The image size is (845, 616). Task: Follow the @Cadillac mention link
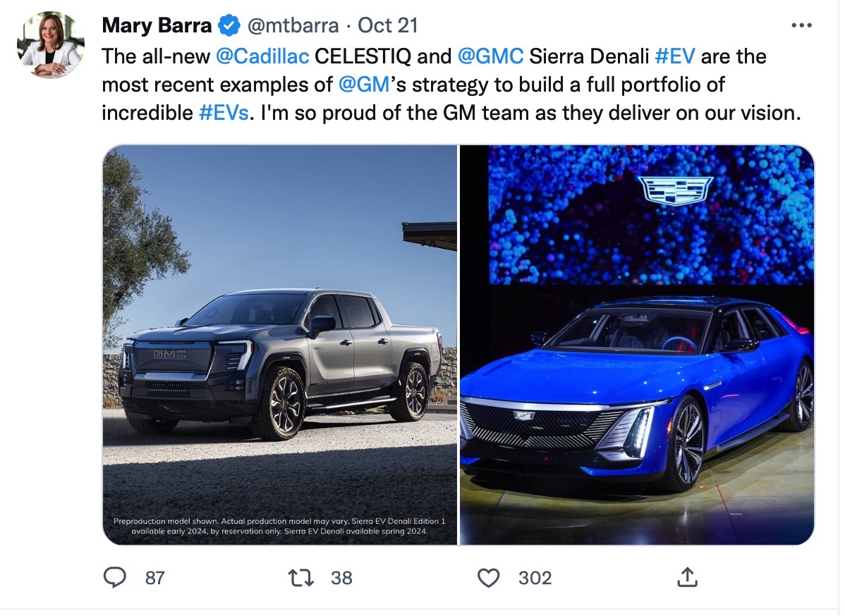tap(262, 56)
